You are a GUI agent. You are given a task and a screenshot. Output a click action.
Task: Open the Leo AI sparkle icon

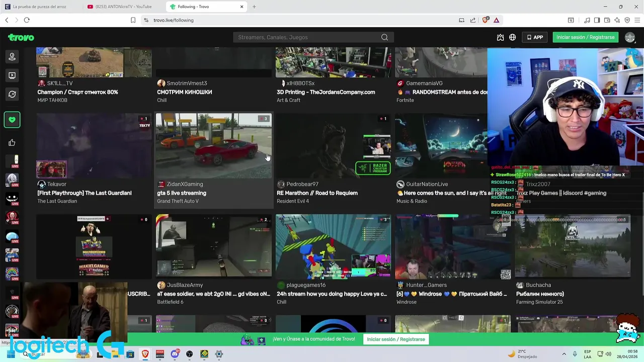pos(617,20)
